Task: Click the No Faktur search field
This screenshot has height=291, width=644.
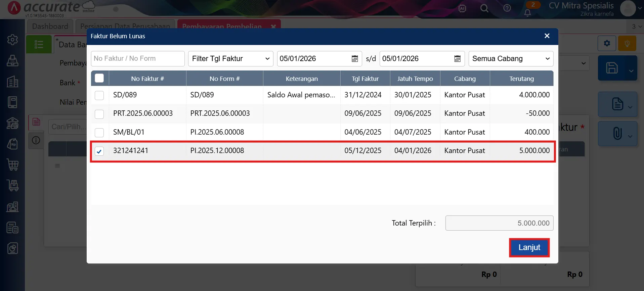Action: pos(137,59)
